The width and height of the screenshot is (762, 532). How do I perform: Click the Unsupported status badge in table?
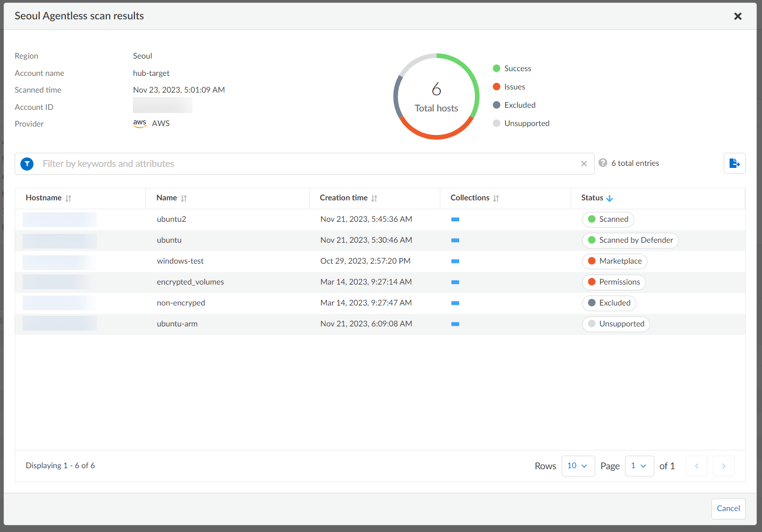pyautogui.click(x=616, y=324)
